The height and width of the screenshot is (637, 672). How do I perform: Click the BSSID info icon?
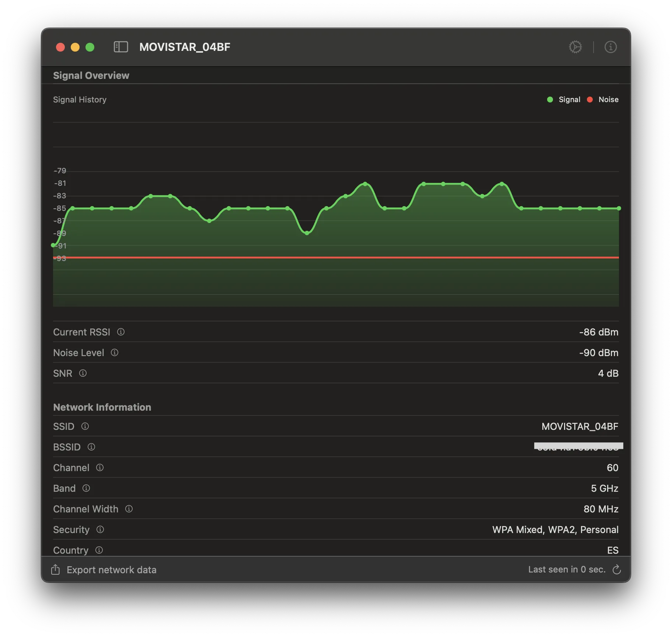tap(91, 447)
